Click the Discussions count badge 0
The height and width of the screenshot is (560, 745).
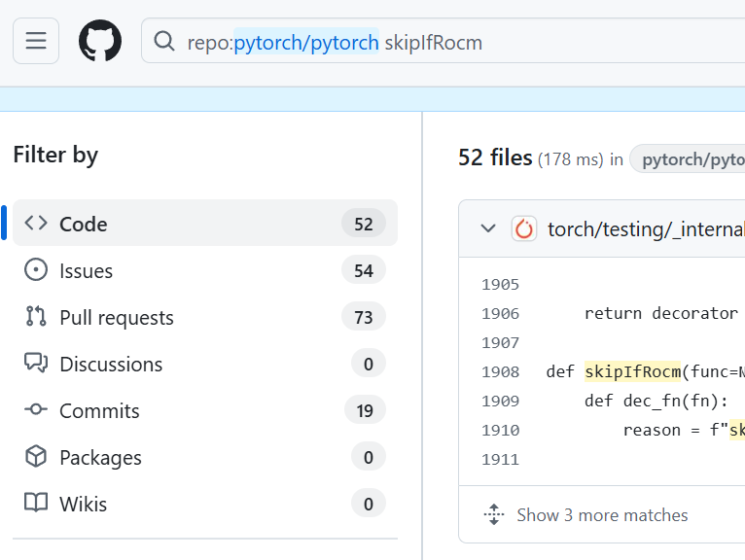(x=369, y=364)
